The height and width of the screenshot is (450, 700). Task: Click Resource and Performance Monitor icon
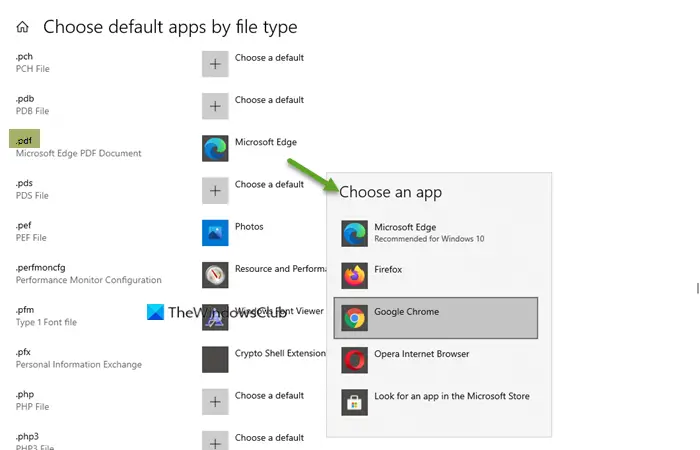215,275
